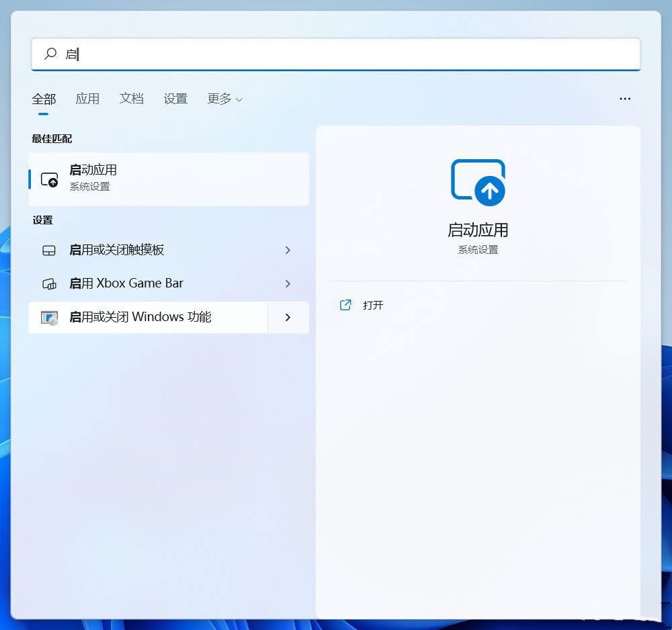Click the large 启动应用 preview icon
Viewport: 672px width, 630px height.
(x=478, y=181)
